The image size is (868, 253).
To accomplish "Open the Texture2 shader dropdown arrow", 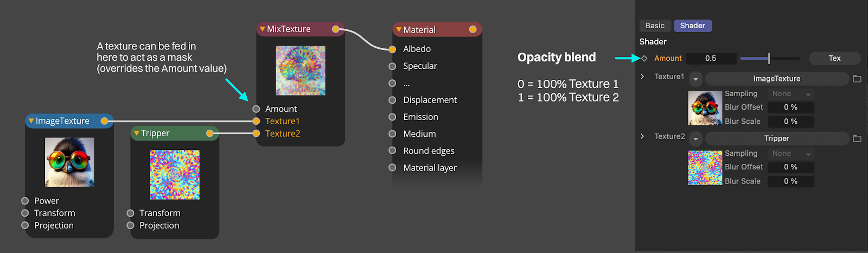I will (695, 139).
